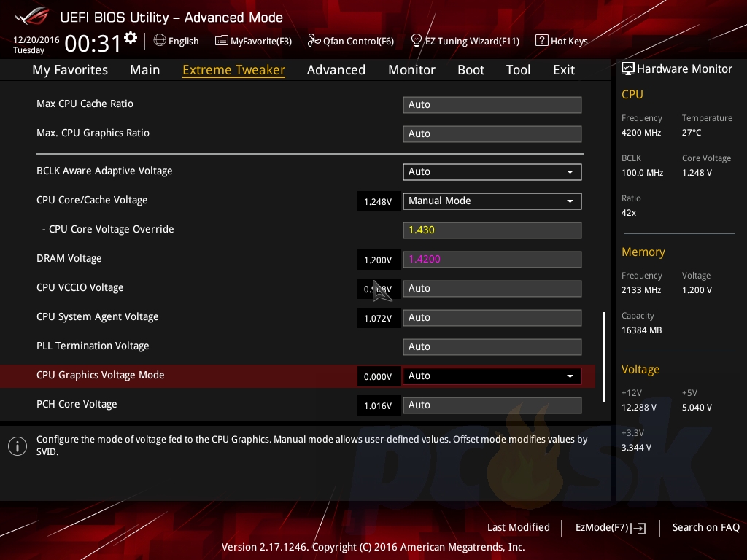Select the CPU Graphics Voltage Mode row label
Viewport: 747px width, 560px height.
pos(101,376)
